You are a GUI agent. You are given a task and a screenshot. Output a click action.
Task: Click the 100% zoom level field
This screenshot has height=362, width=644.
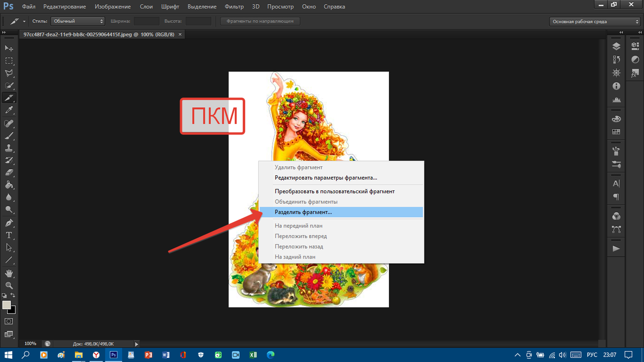31,344
